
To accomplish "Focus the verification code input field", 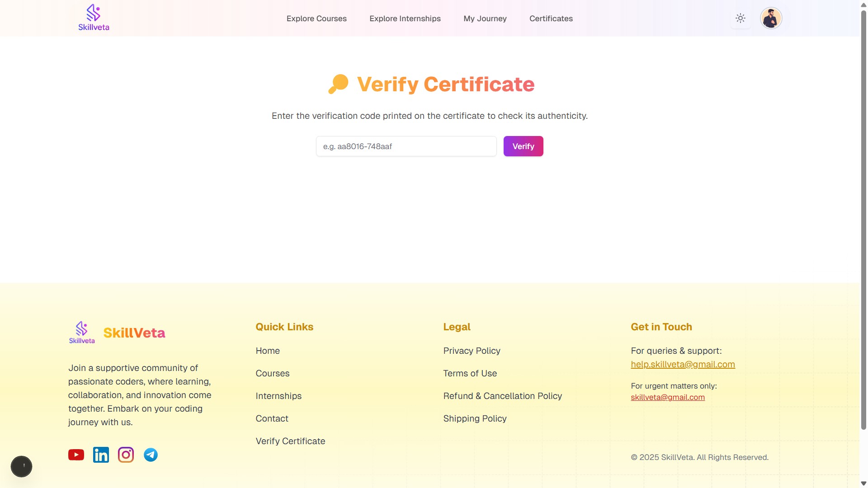I will point(406,146).
